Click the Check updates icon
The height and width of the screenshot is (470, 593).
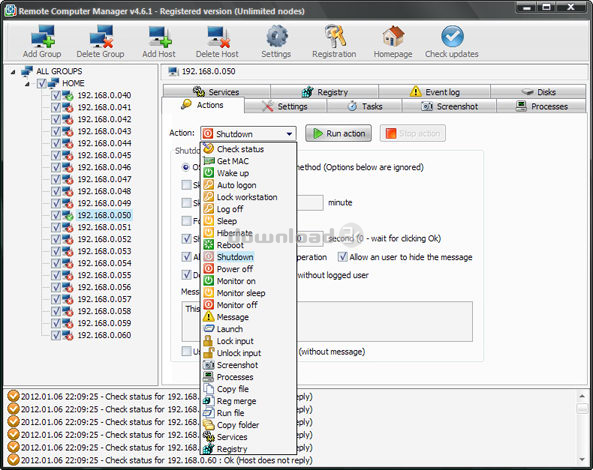point(452,37)
